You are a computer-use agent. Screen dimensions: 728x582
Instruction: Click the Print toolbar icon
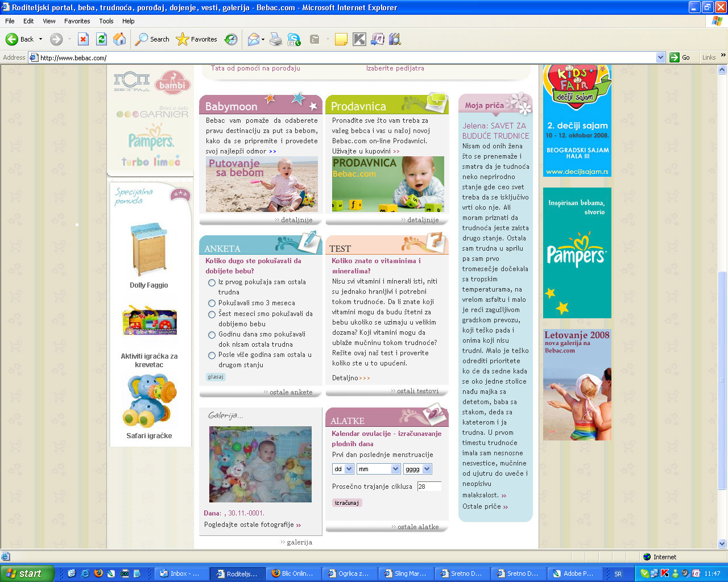pos(276,39)
